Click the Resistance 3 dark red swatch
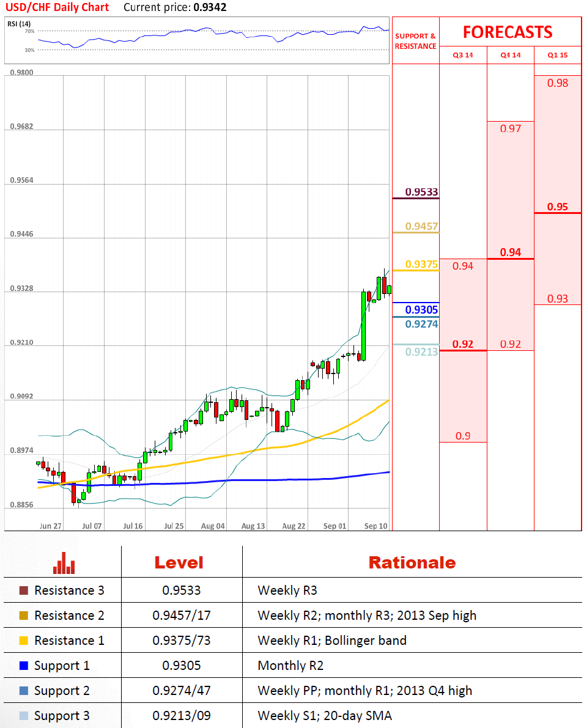 [x=24, y=590]
